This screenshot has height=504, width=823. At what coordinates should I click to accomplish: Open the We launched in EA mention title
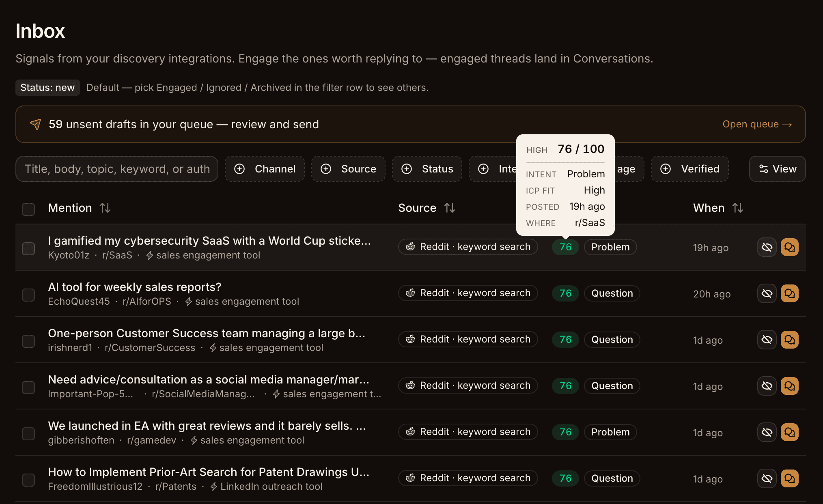click(207, 426)
